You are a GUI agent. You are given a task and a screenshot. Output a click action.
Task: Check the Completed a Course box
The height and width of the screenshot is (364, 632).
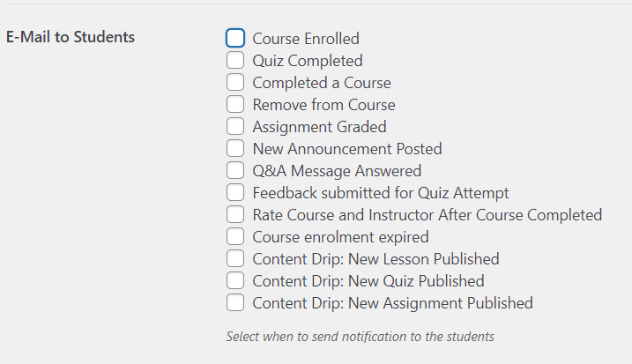pyautogui.click(x=234, y=83)
